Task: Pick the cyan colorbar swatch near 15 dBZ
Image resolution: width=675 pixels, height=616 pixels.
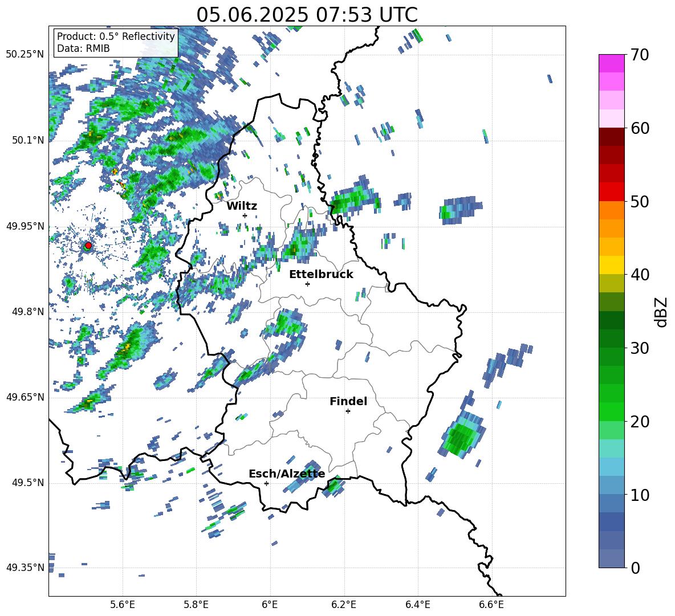Action: pyautogui.click(x=611, y=448)
